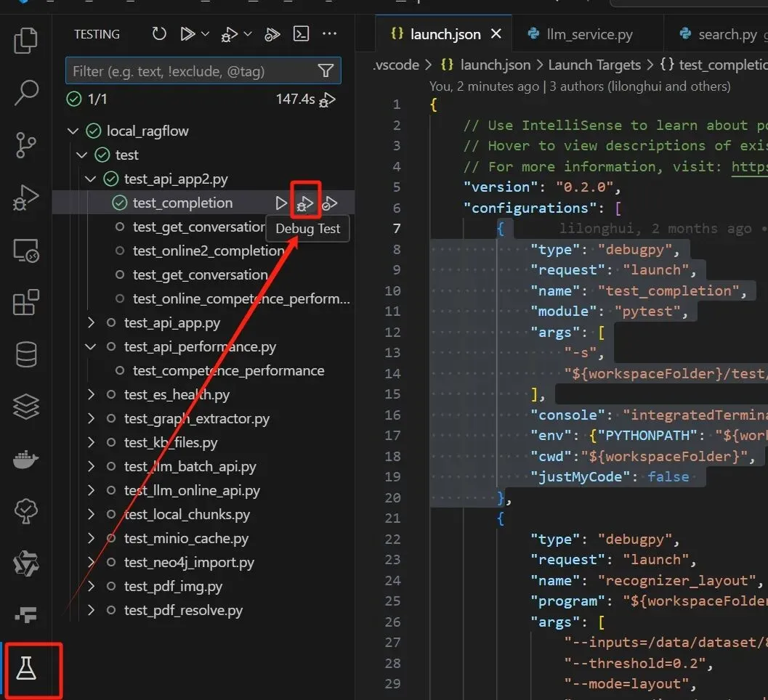
Task: Collapse test_api_app2.py node
Action: point(91,179)
